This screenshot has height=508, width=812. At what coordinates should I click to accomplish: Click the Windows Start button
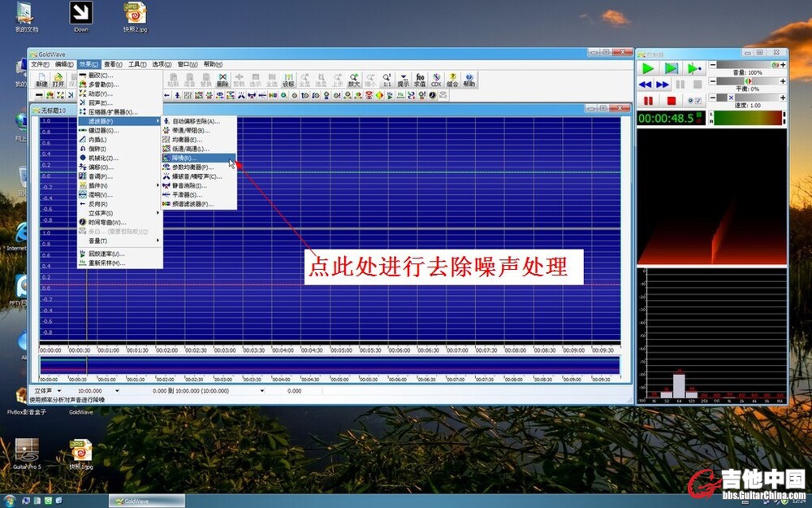coord(9,501)
